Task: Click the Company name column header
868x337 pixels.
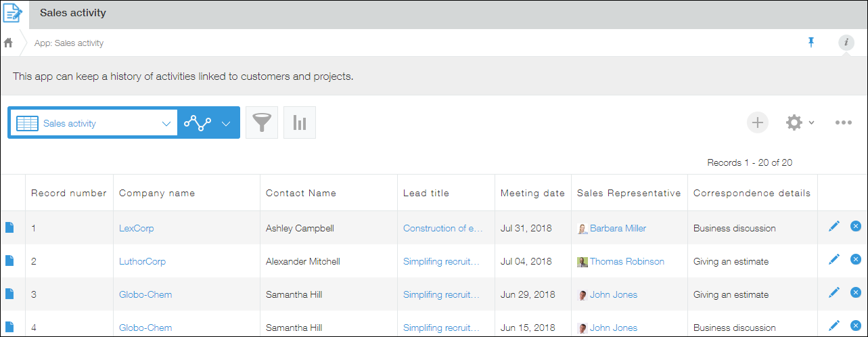Action: (157, 193)
